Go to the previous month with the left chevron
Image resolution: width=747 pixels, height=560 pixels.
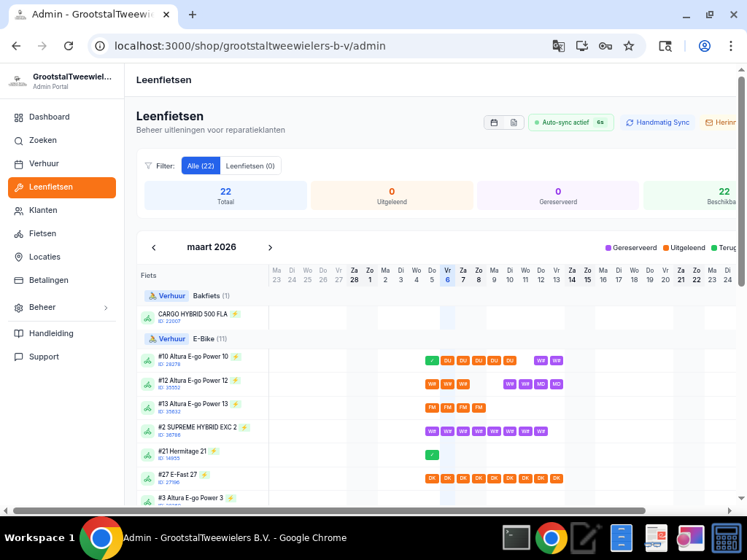coord(154,247)
